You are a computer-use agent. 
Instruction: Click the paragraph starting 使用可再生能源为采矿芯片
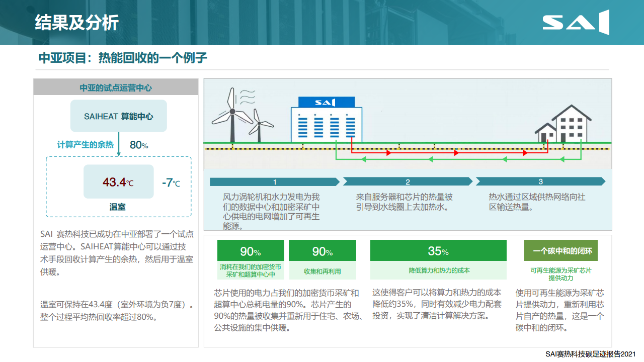(560, 310)
